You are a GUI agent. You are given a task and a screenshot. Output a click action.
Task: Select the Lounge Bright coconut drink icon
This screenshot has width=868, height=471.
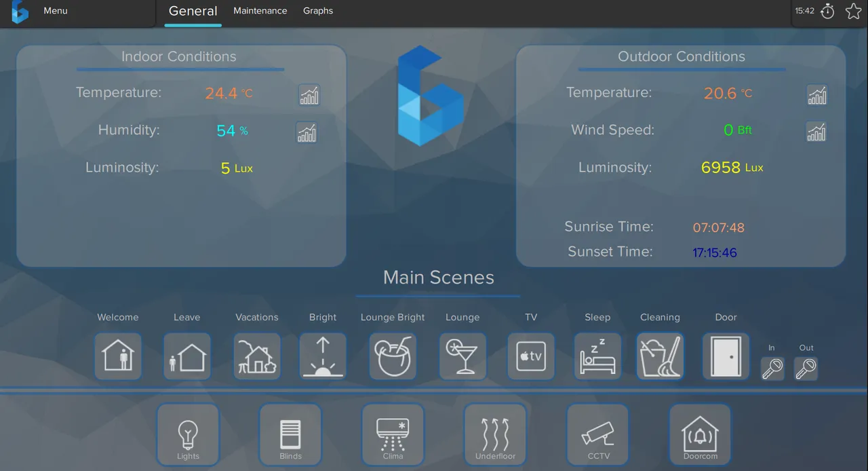point(393,356)
